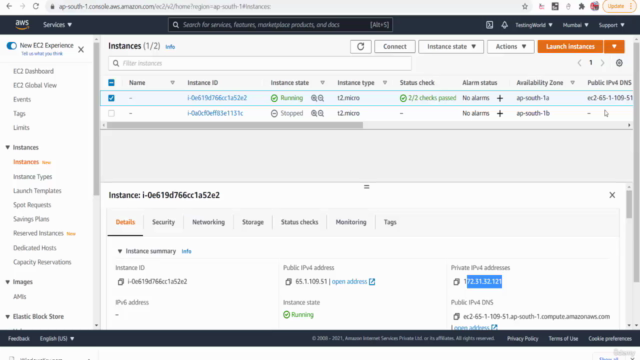
Task: Zoom out icon on the Running instance row
Action: [x=321, y=98]
